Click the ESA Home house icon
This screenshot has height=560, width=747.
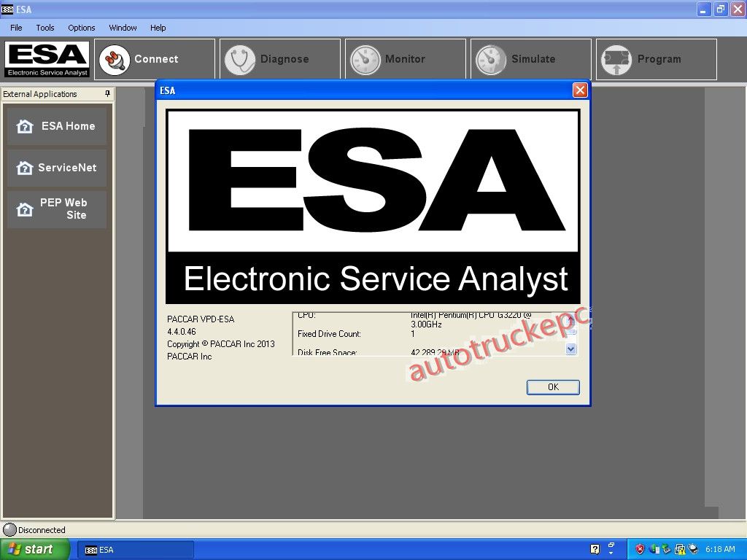click(x=25, y=126)
